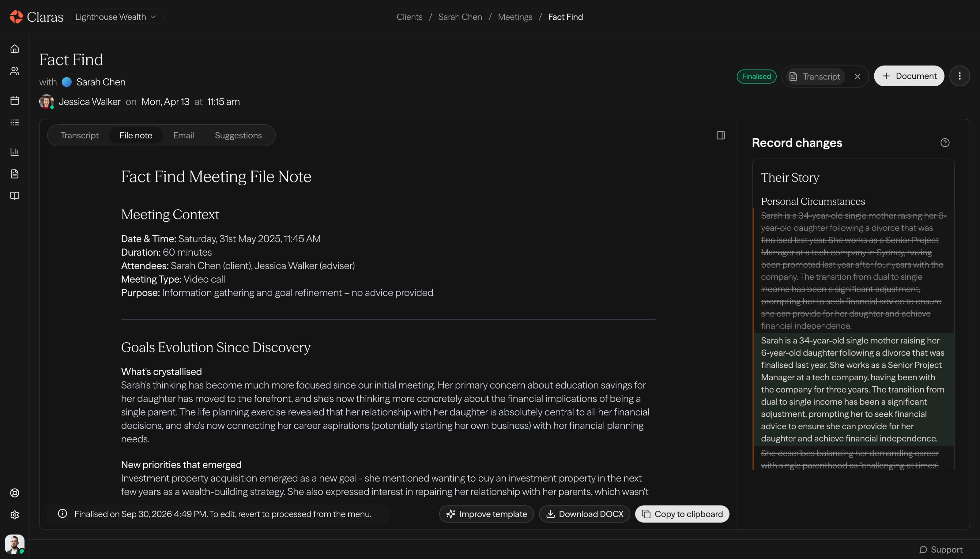Screen dimensions: 980x559
Task: Open the task list icon in the sidebar
Action: pos(15,122)
